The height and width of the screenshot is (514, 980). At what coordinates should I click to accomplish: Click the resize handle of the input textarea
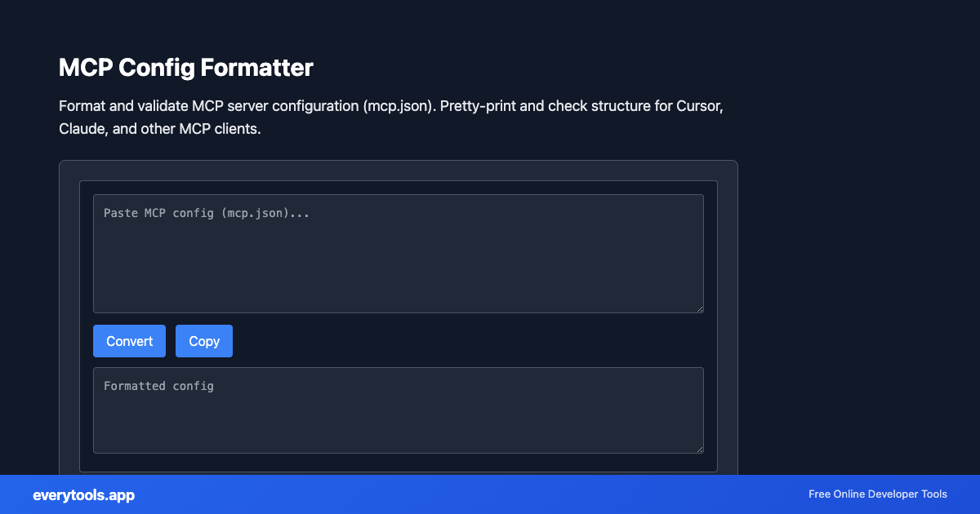coord(700,308)
